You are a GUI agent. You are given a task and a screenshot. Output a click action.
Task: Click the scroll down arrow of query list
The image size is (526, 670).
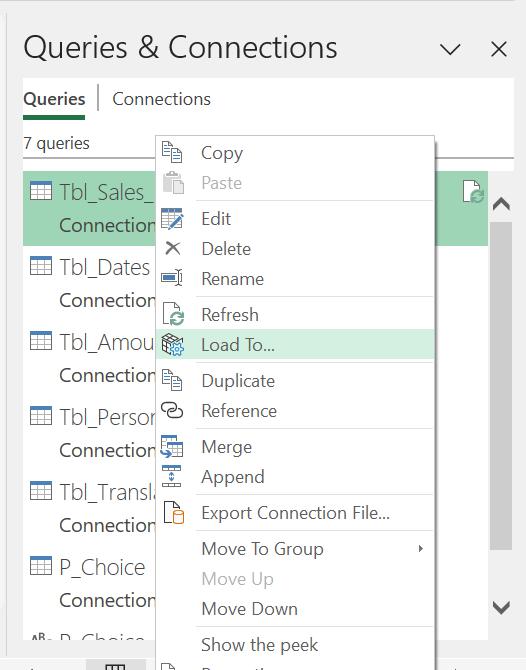501,607
